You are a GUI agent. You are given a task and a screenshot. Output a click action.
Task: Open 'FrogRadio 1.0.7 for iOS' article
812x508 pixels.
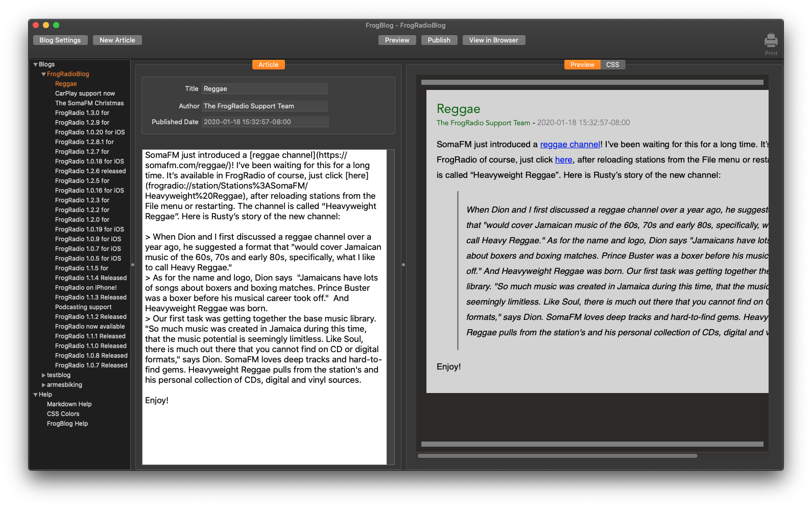(88, 249)
